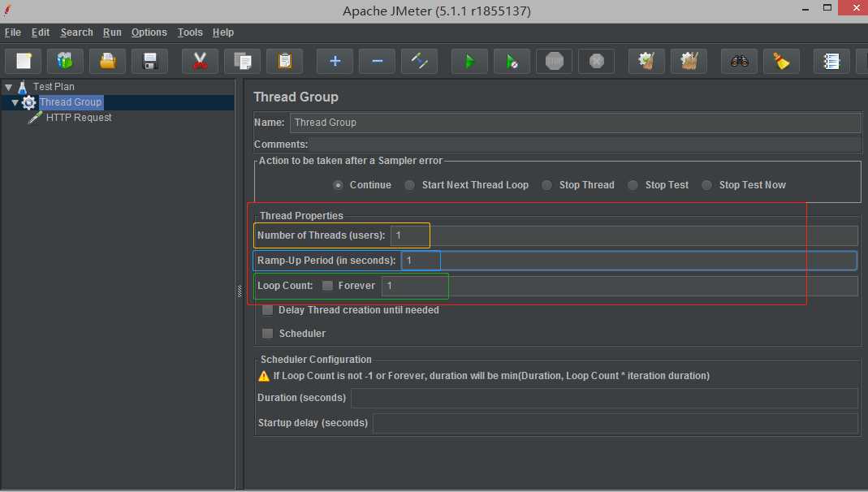Click the Open file folder icon
868x492 pixels.
[x=107, y=61]
